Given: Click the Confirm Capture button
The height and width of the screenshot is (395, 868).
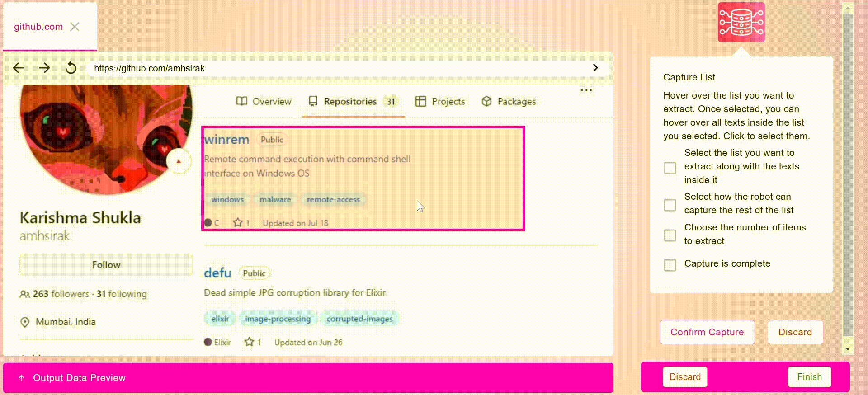Looking at the screenshot, I should (x=707, y=332).
